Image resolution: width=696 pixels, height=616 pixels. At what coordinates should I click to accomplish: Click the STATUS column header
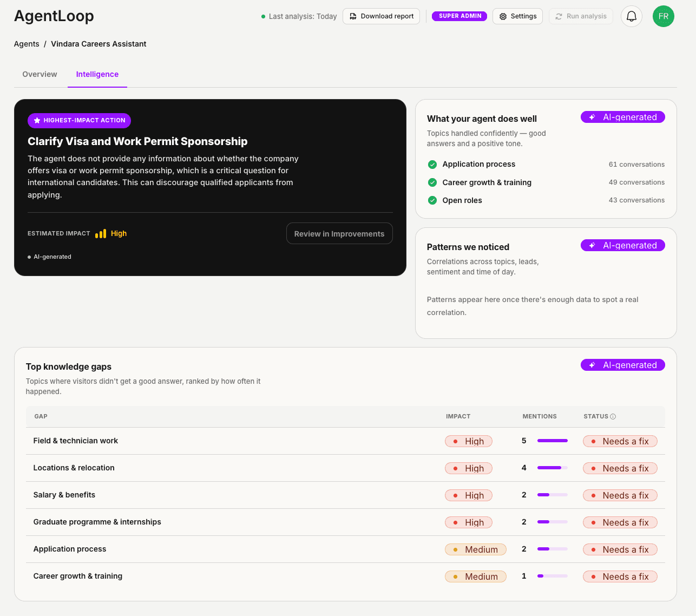point(596,416)
